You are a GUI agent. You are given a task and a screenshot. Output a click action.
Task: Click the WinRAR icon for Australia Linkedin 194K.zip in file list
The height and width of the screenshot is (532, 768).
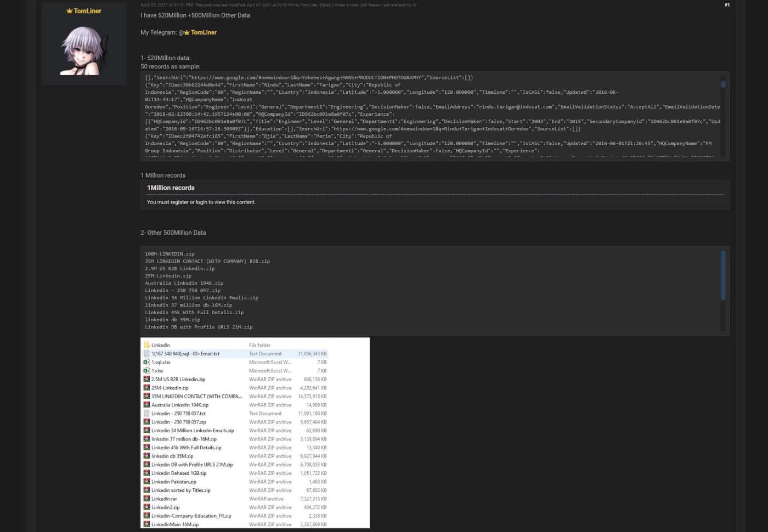click(146, 405)
